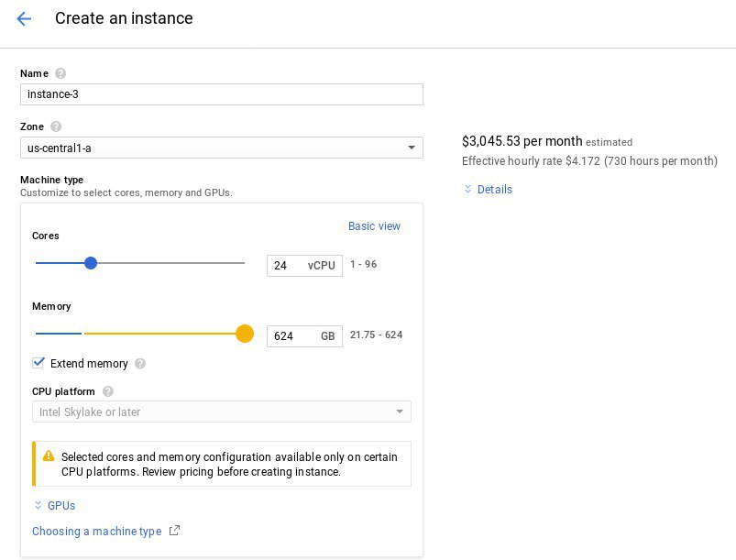Screen dimensions: 736x560
Task: Open the Zone help icon
Action: click(56, 126)
